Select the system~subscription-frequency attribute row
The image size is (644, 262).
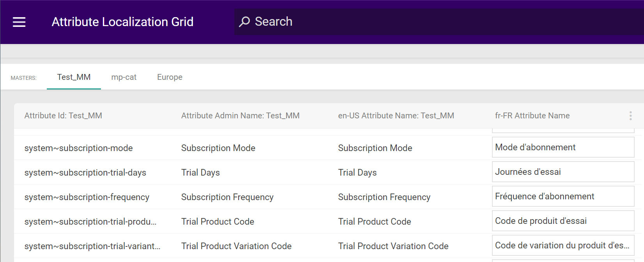click(87, 197)
